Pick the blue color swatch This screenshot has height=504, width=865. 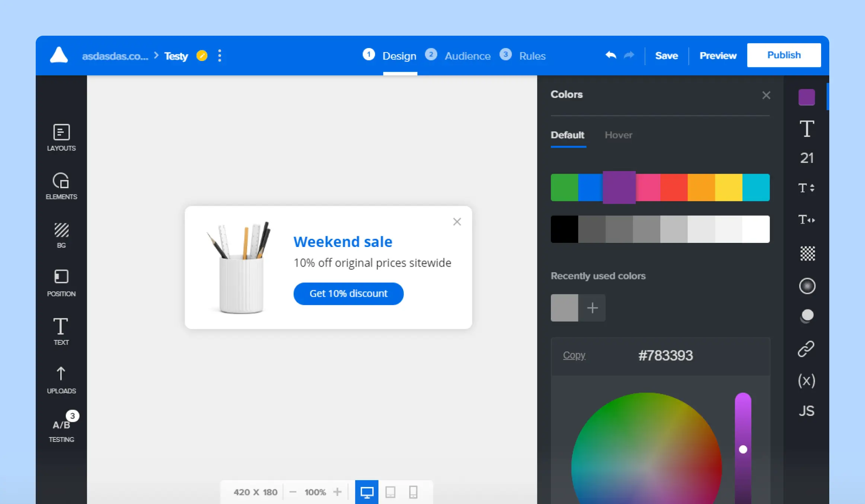point(590,187)
